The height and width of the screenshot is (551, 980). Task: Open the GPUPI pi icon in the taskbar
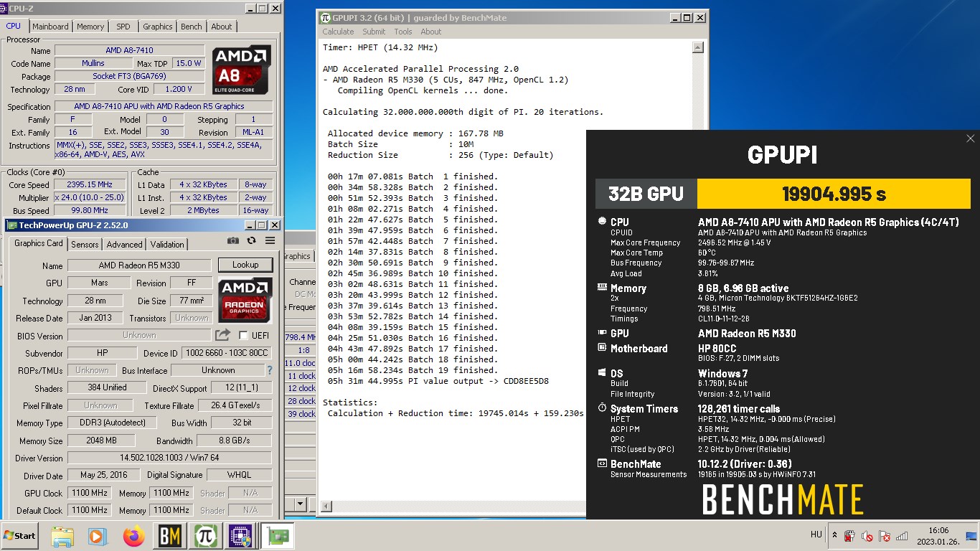(207, 536)
